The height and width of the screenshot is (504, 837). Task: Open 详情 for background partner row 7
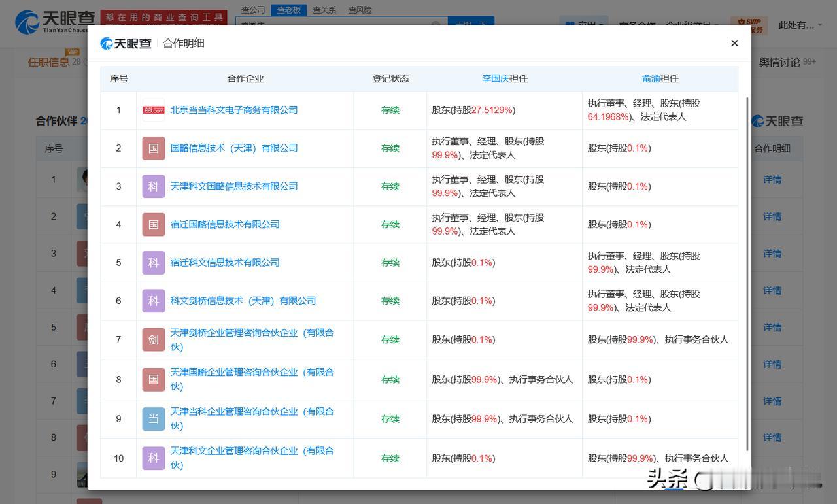[772, 401]
